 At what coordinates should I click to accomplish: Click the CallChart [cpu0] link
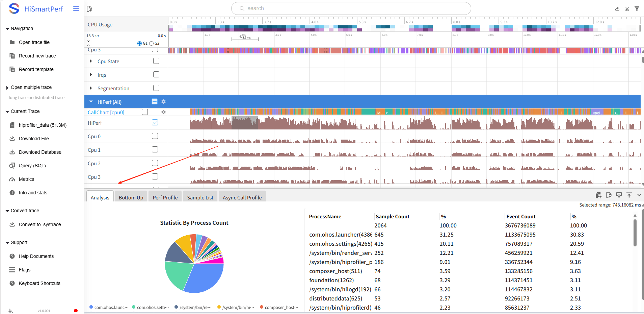pos(106,113)
